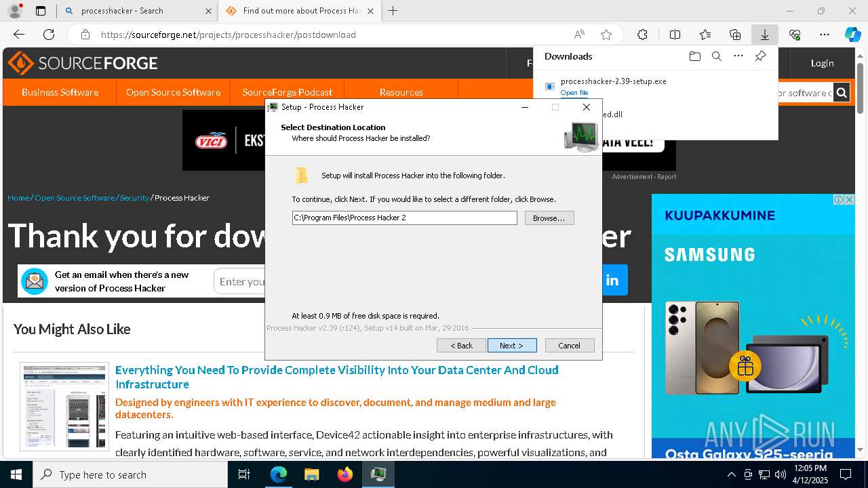Open the Favorites list icon

(x=705, y=35)
